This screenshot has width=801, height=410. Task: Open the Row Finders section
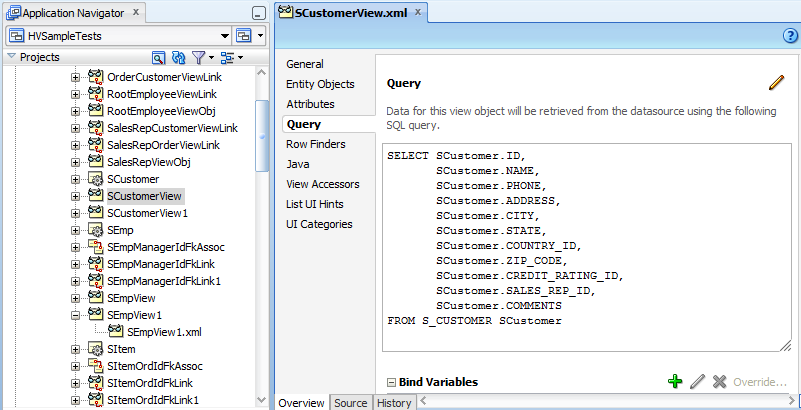pyautogui.click(x=316, y=144)
